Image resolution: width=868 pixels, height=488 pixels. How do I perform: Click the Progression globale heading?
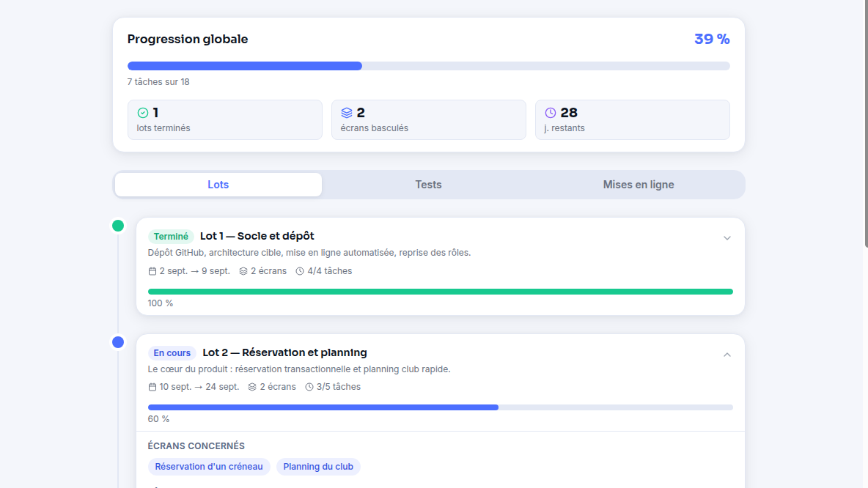[188, 40]
